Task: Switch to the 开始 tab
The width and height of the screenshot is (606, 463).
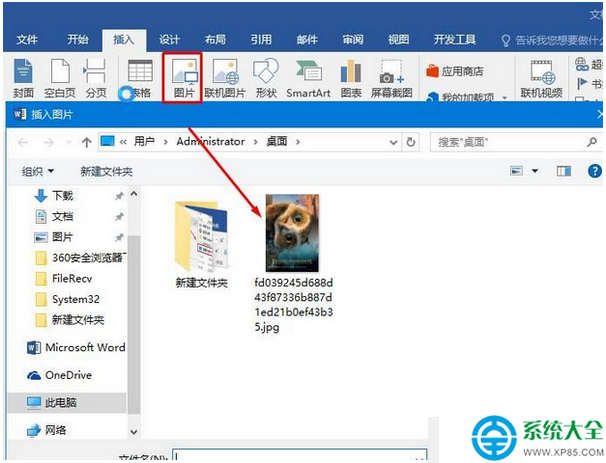Action: pos(78,39)
